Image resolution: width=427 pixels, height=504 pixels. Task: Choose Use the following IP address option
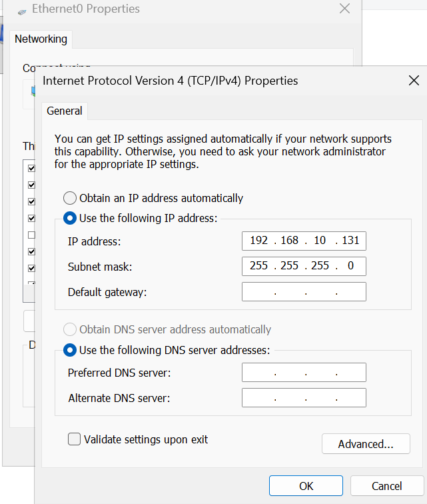click(70, 218)
